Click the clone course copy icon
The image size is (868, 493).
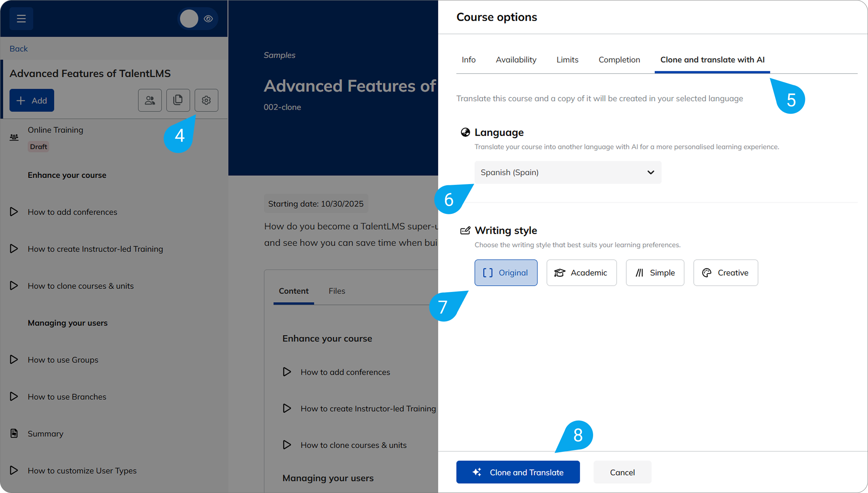[x=178, y=100]
